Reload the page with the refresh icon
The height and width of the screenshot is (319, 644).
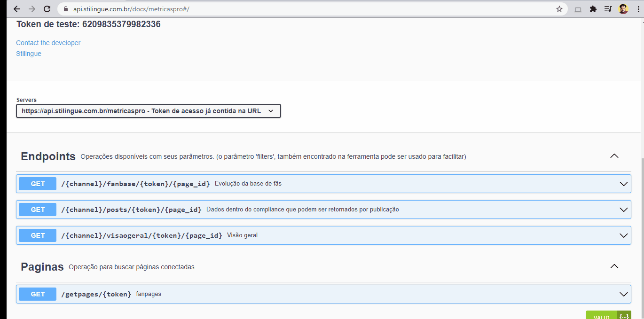47,9
